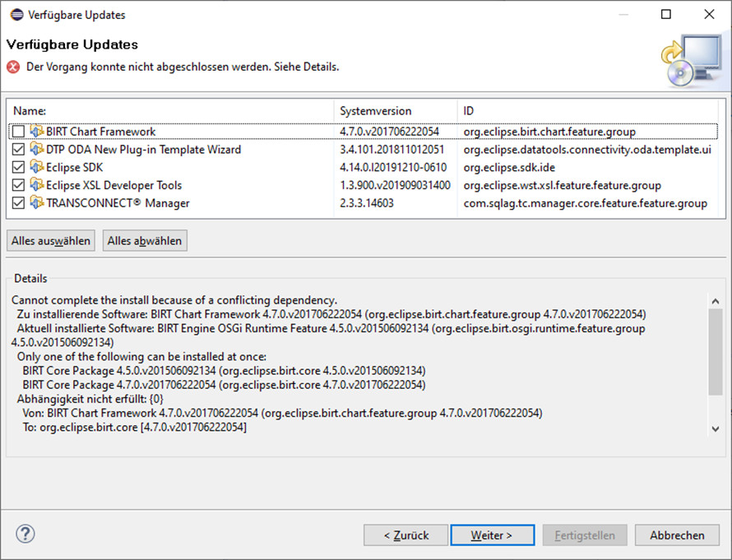Click the Eclipse XSL Developer Tools icon
Screen dimensions: 732x560
(37, 185)
